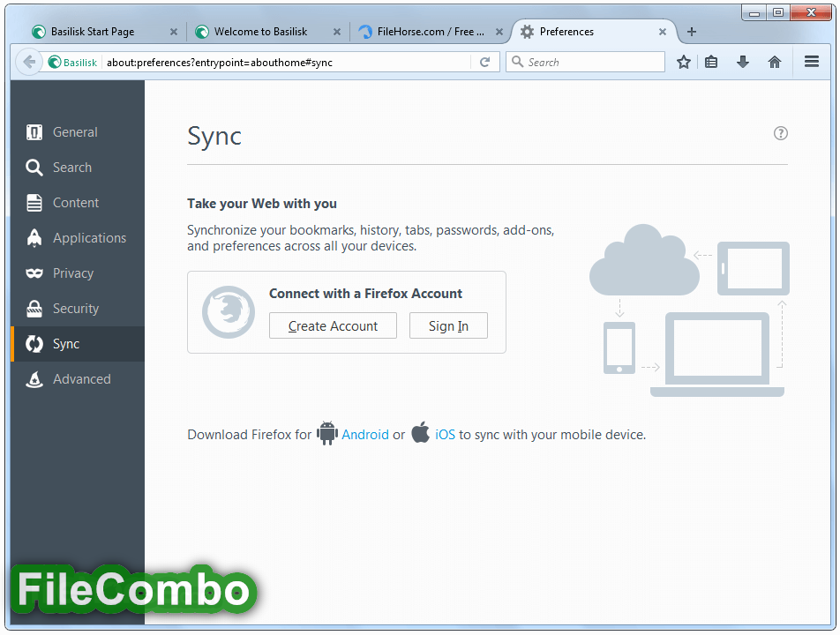This screenshot has height=635, width=840.
Task: Click the Create Account button
Action: (333, 325)
